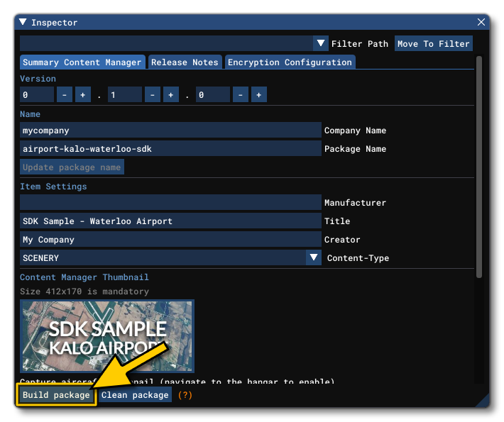Screen dimensions: 504x422
Task: Collapse the Inspector window triangle
Action: 23,23
